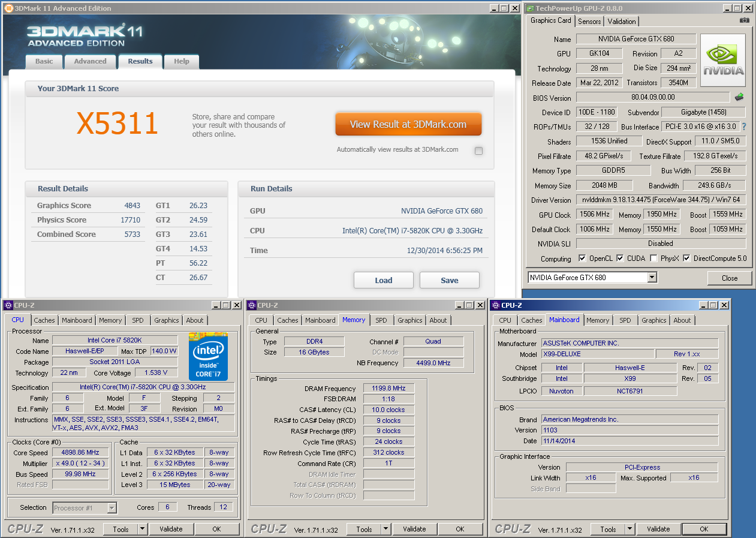This screenshot has height=538, width=756.
Task: Click the Core Voltage value 1.538 V
Action: pyautogui.click(x=156, y=373)
